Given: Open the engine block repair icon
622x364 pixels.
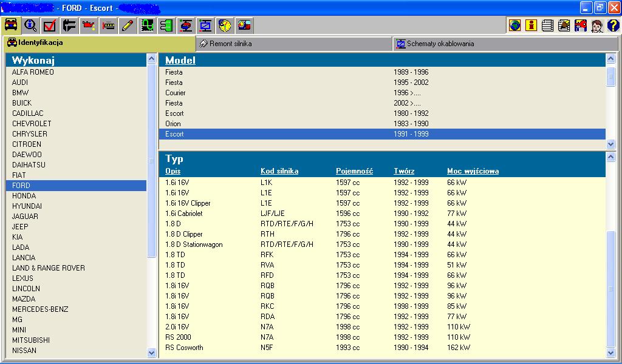Looking at the screenshot, I should pos(108,25).
